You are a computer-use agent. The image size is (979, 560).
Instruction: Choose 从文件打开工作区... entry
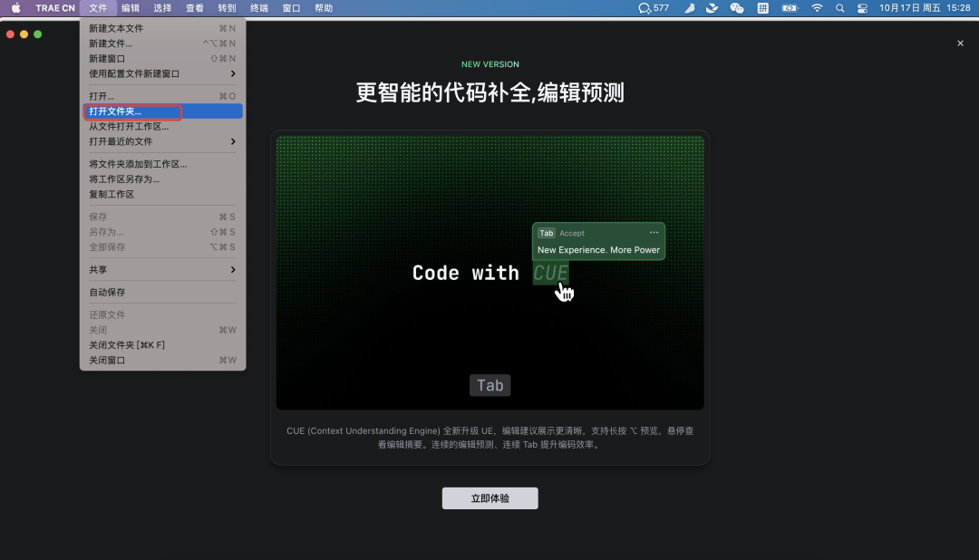pyautogui.click(x=162, y=127)
